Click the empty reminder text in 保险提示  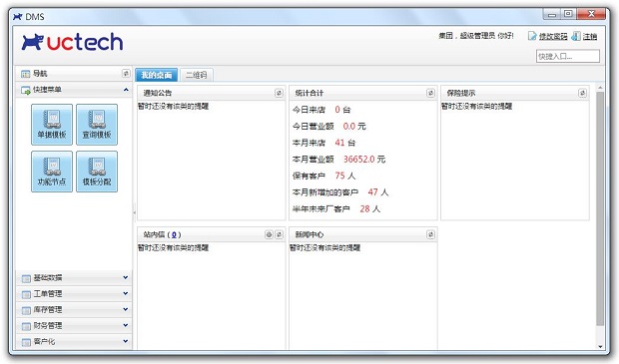476,106
